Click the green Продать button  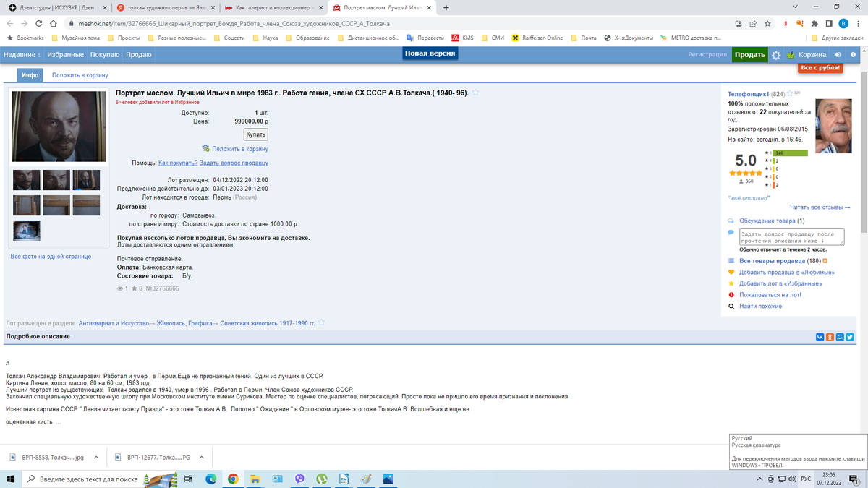(x=749, y=55)
